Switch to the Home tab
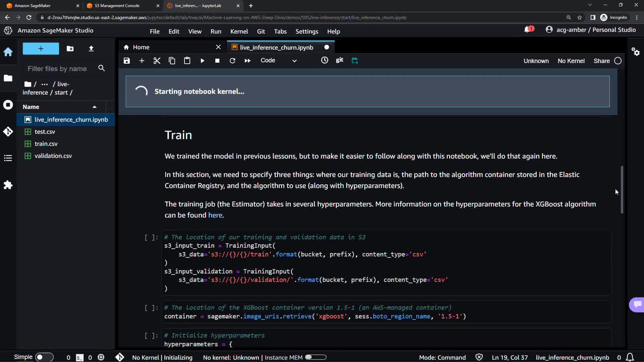The image size is (644, 362). [x=141, y=47]
